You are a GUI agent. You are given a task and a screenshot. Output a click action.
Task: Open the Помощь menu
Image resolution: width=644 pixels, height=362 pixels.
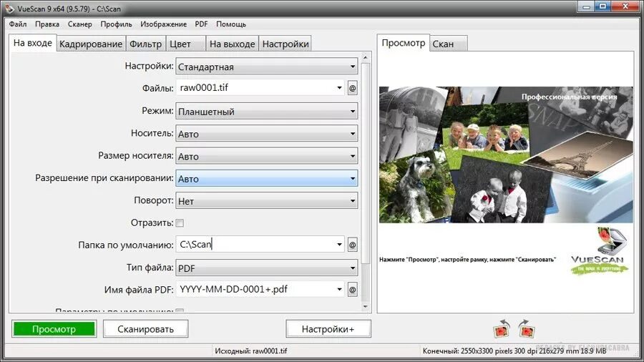pyautogui.click(x=231, y=24)
